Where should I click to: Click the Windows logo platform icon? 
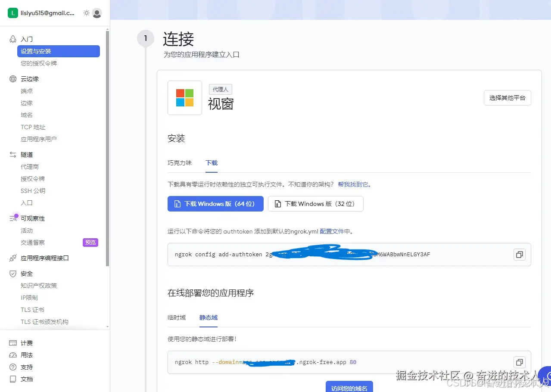(x=185, y=98)
